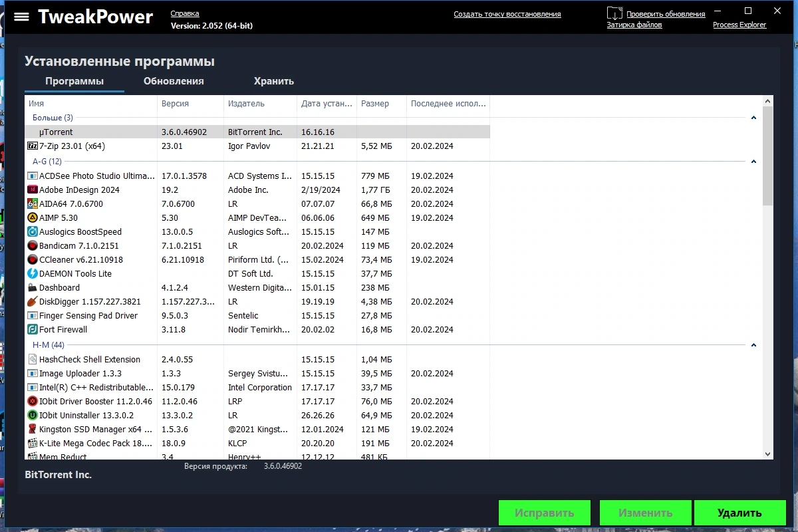
Task: Click the list's scroll down arrow
Action: (x=768, y=454)
